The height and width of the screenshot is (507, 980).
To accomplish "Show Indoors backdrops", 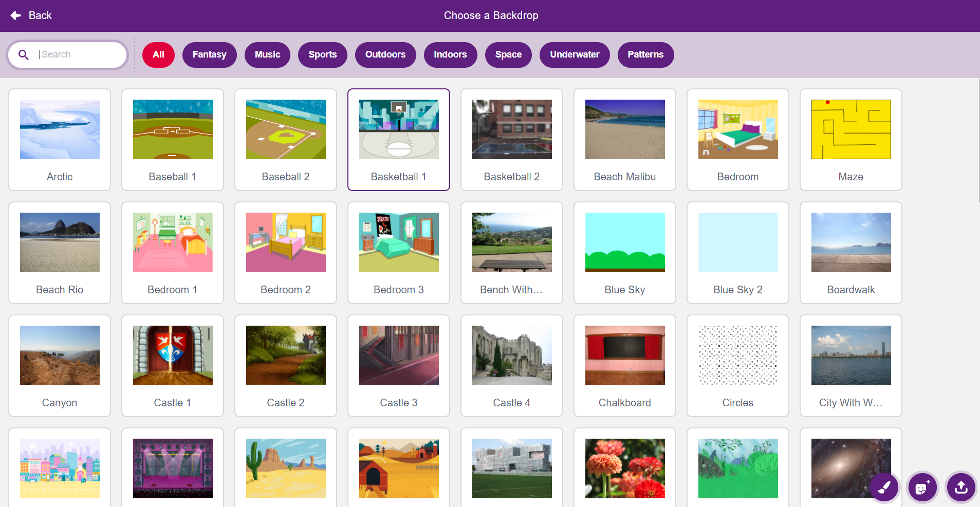I will 450,54.
